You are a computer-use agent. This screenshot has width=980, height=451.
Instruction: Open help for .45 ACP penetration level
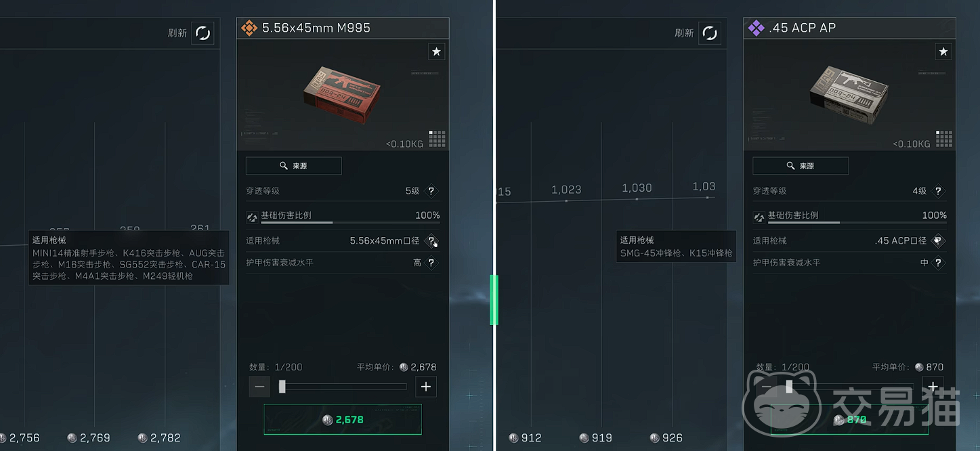(938, 191)
